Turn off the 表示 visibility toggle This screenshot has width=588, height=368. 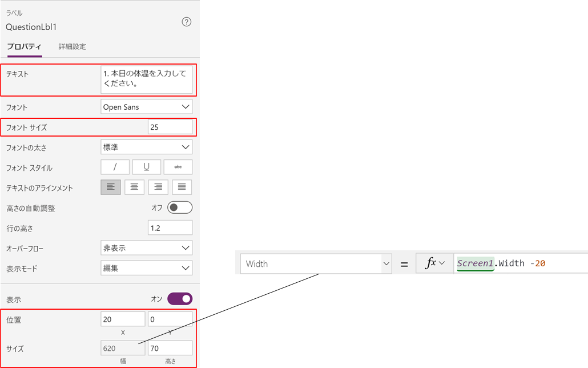point(180,298)
